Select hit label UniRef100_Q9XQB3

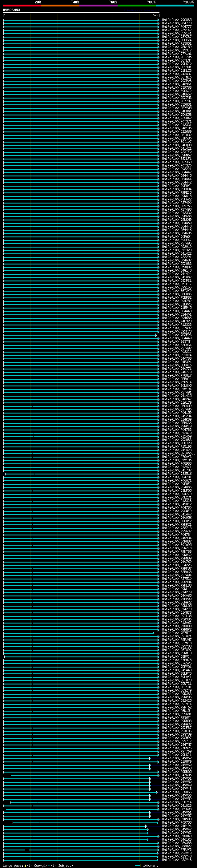(x=177, y=440)
